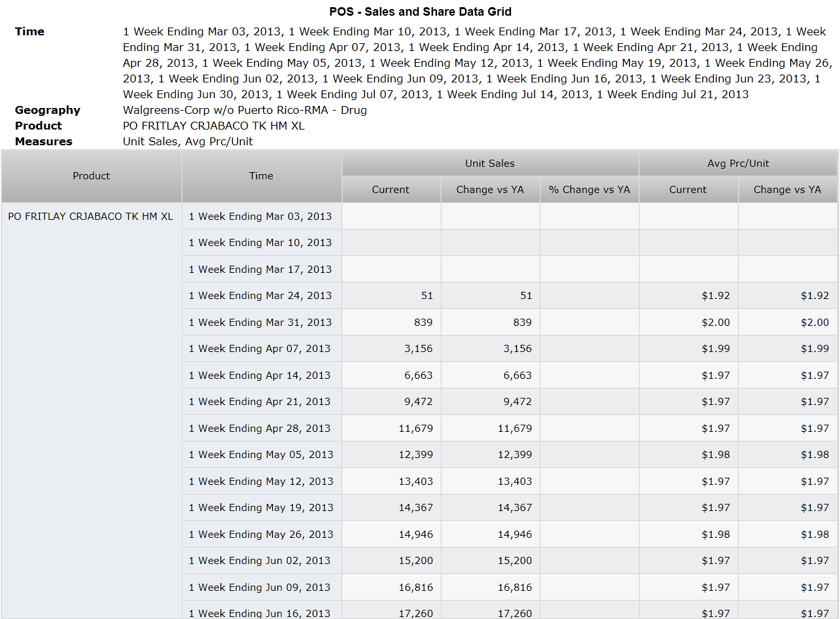Click Current avg price $1.92 for Mar 24
840x619 pixels.
(x=688, y=296)
